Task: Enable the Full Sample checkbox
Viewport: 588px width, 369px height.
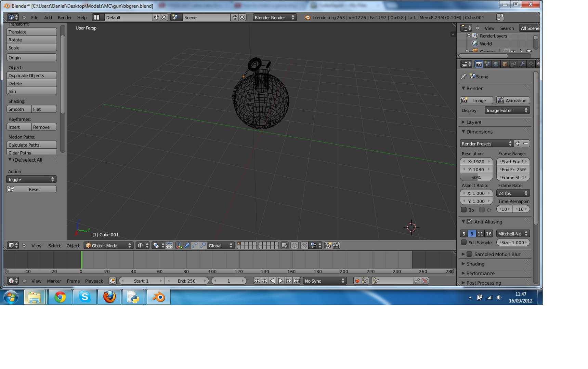Action: tap(464, 242)
